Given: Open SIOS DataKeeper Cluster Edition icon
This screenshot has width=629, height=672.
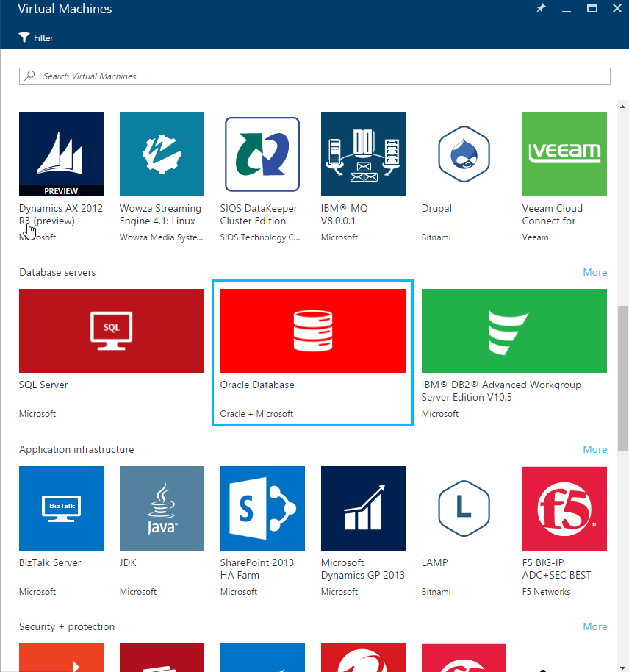Looking at the screenshot, I should point(262,154).
